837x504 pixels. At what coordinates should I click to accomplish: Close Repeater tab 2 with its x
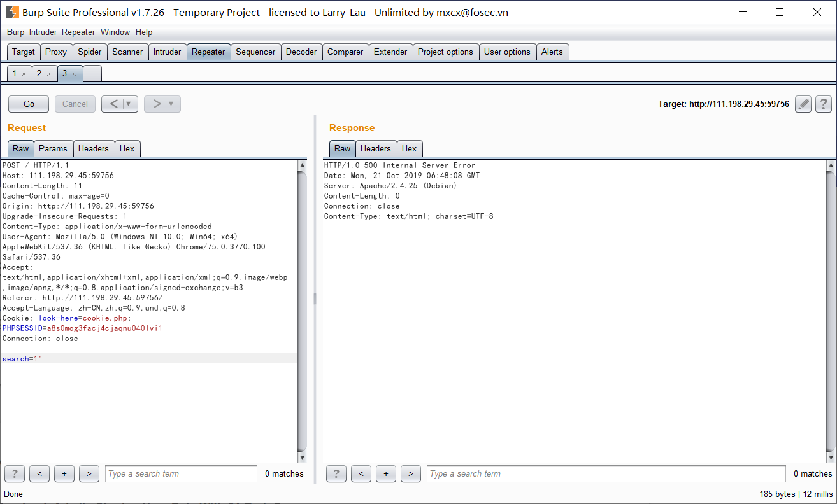[x=48, y=74]
